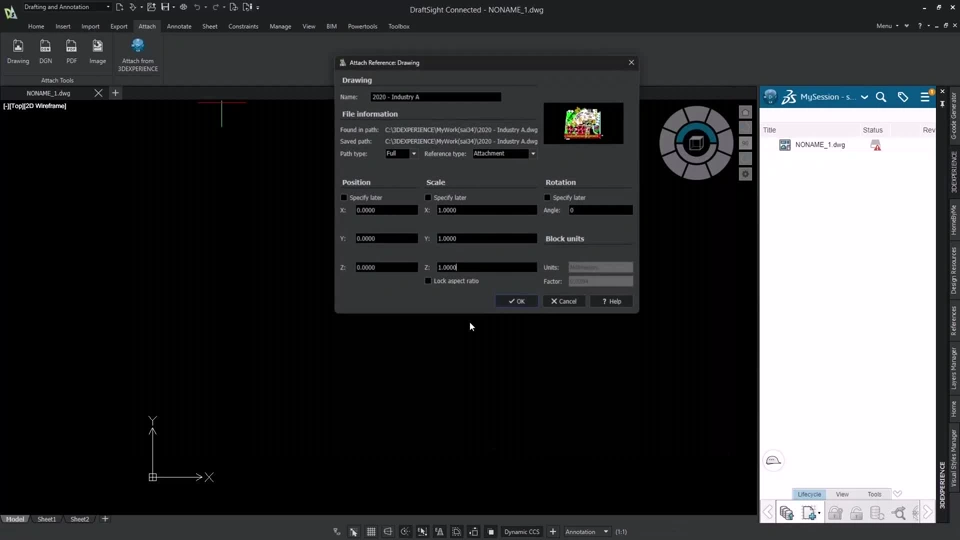960x540 pixels.
Task: Close the Attach Reference dialog
Action: coord(631,62)
